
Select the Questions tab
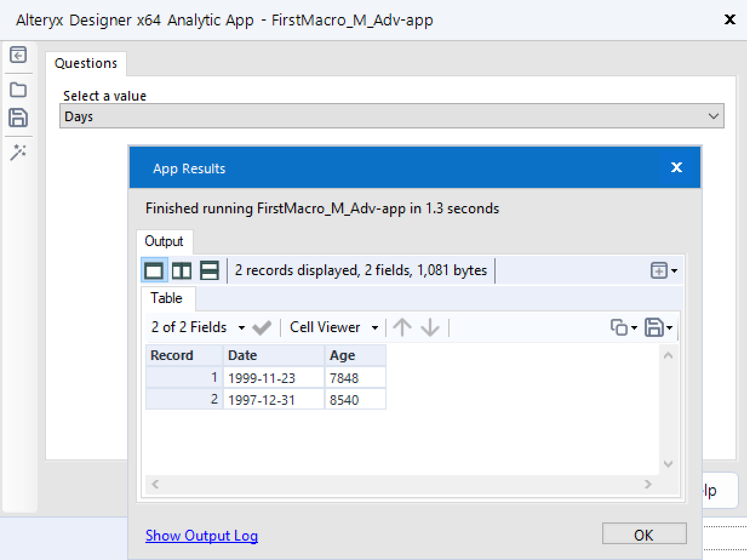pos(86,63)
